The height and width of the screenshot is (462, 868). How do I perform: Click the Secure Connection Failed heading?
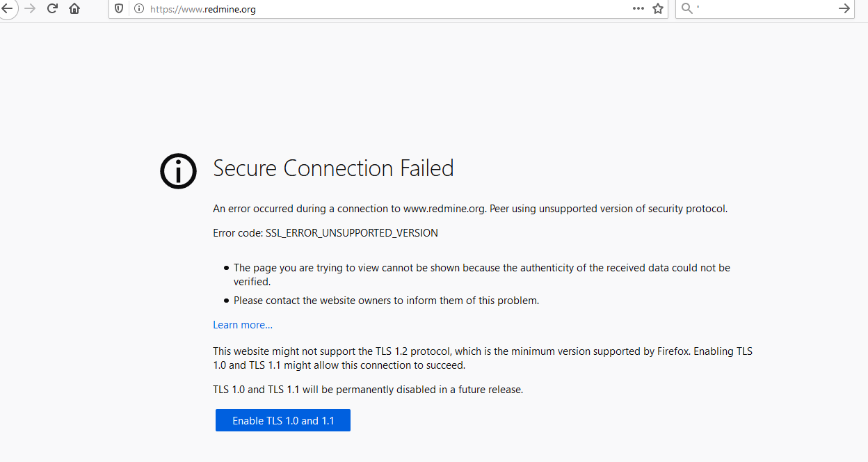tap(333, 168)
